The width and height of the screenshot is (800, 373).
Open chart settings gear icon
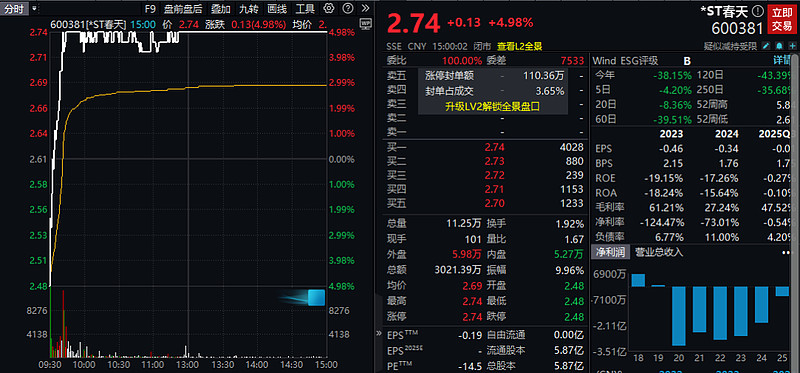(329, 8)
